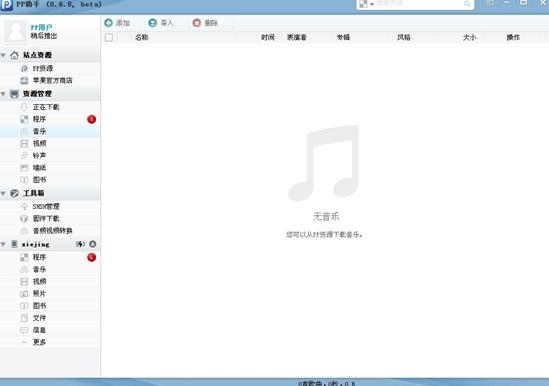The image size is (549, 386).
Task: Collapse the xiejing device tree
Action: click(4, 244)
